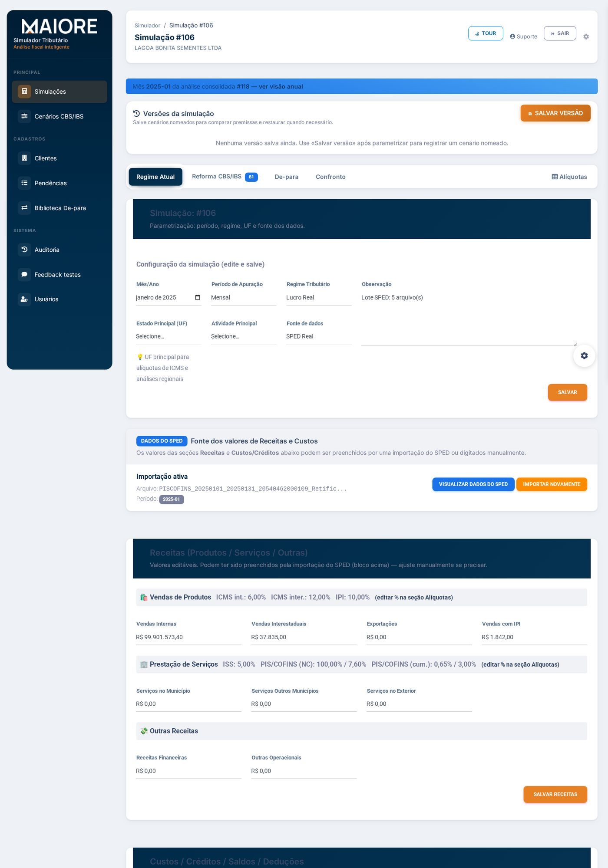Click SALVAR VERSÃO button

[555, 113]
